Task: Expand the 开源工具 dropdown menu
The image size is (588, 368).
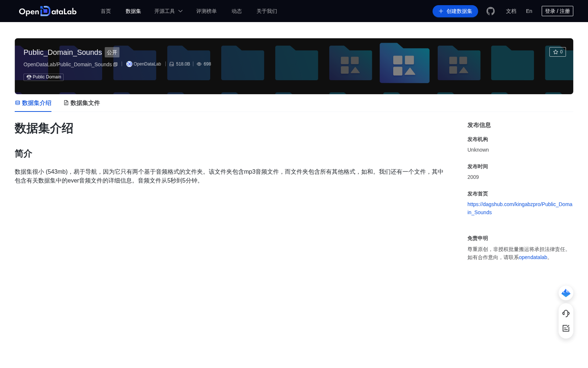Action: [168, 11]
